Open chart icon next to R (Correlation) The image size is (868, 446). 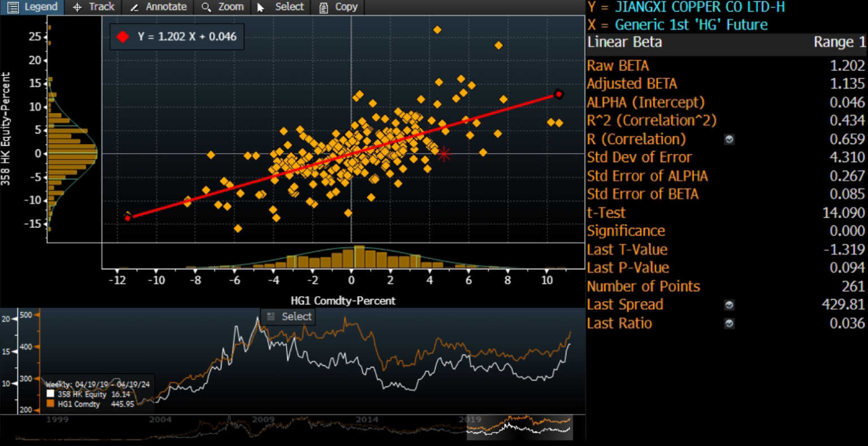click(730, 139)
